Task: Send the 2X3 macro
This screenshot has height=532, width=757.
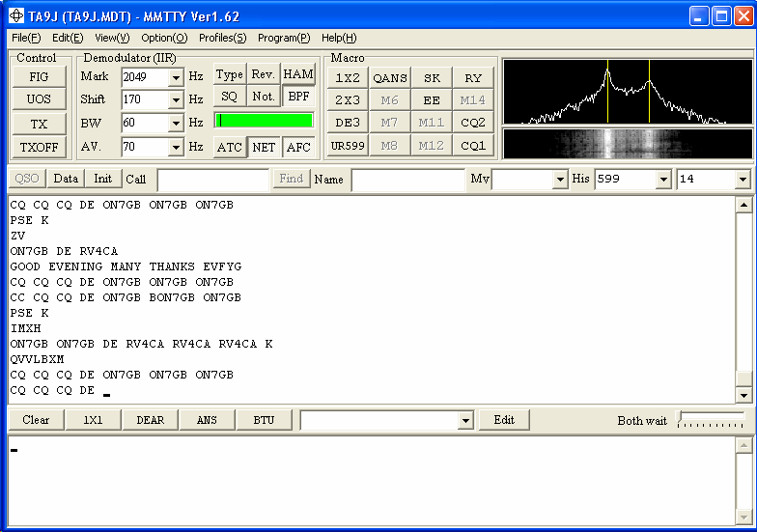Action: 348,100
